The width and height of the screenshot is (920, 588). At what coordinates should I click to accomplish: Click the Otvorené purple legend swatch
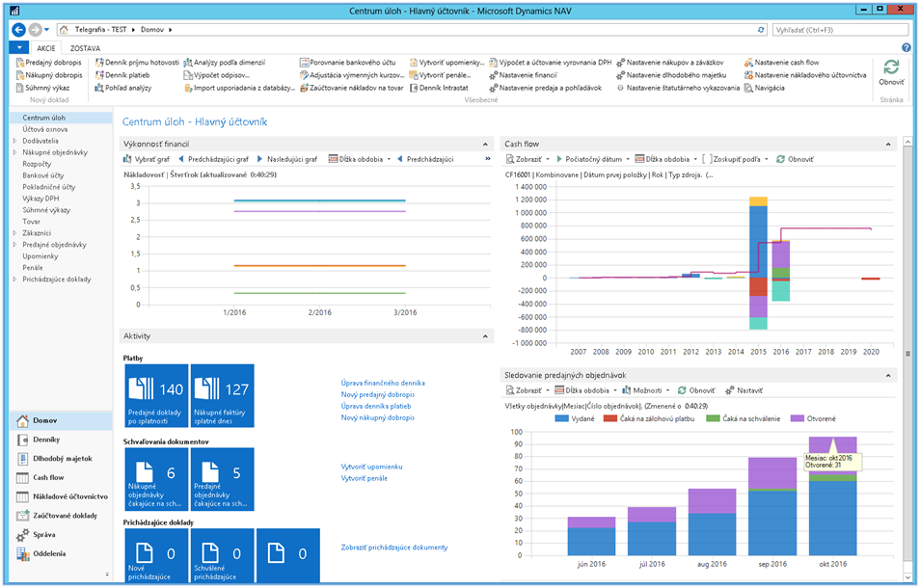(x=798, y=418)
